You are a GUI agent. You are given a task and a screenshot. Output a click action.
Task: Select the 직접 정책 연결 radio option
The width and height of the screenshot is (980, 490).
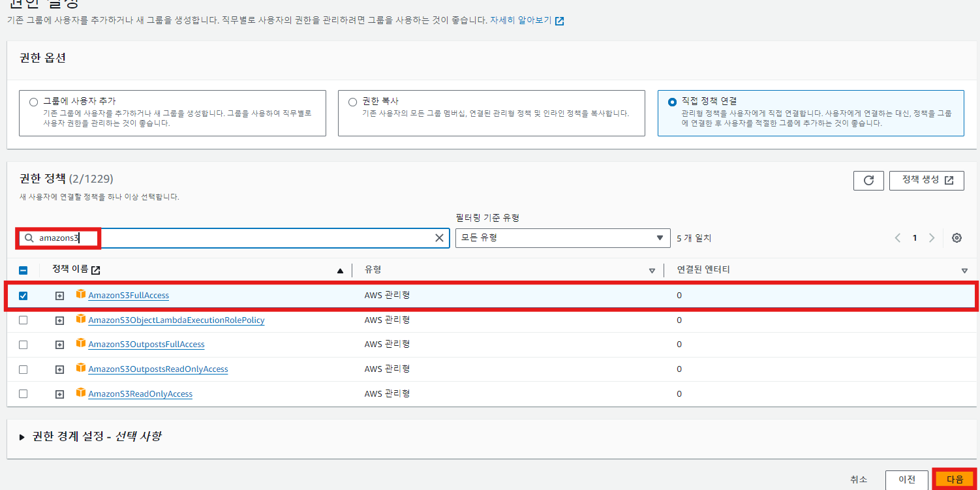[673, 102]
